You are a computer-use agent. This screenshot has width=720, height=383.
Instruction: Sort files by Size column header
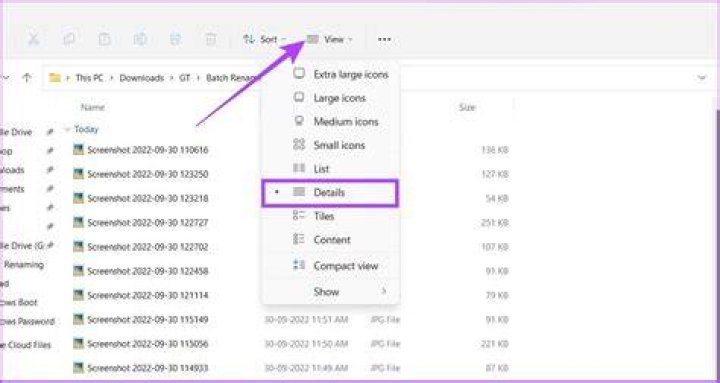[x=467, y=107]
